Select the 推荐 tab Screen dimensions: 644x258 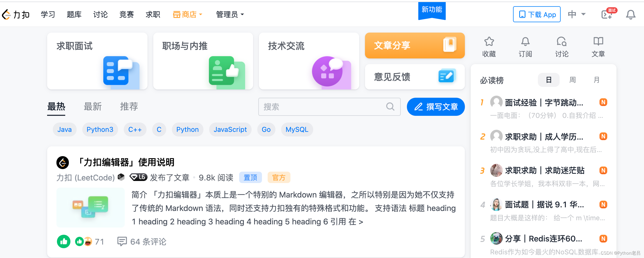click(129, 107)
